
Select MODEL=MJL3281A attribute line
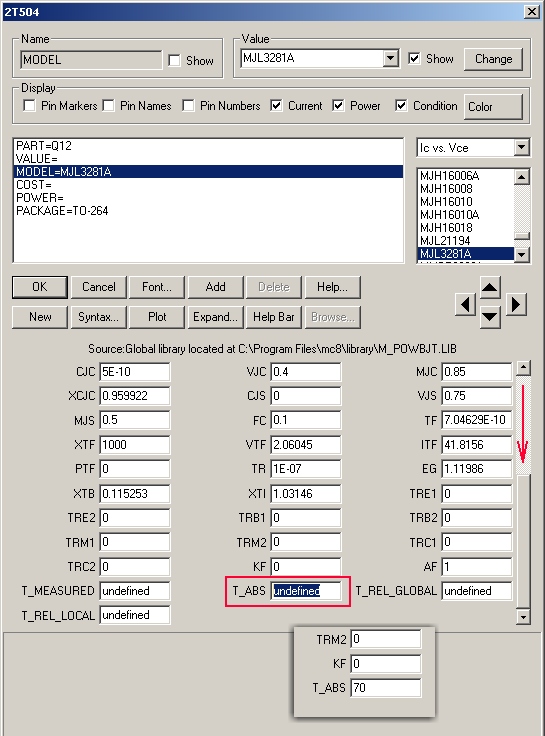tap(208, 172)
